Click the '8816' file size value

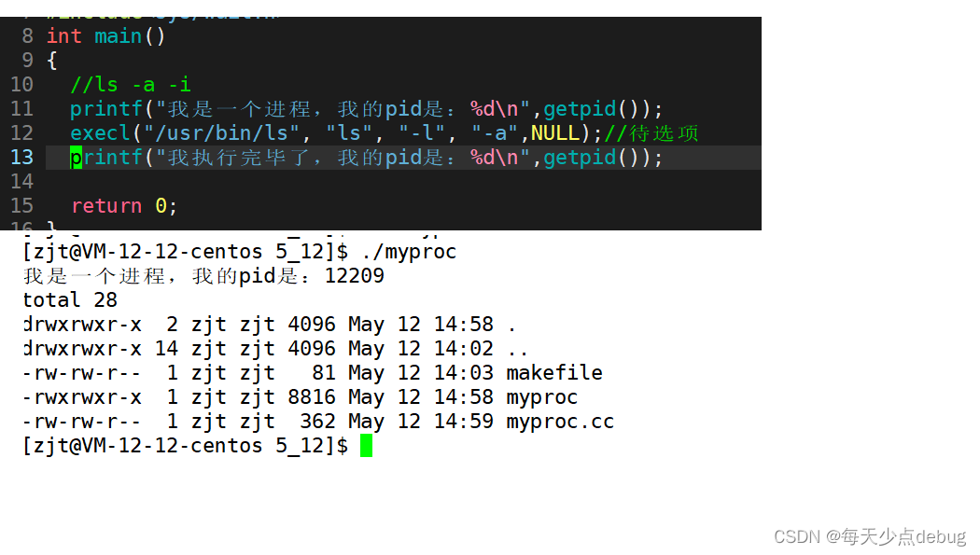(x=312, y=397)
